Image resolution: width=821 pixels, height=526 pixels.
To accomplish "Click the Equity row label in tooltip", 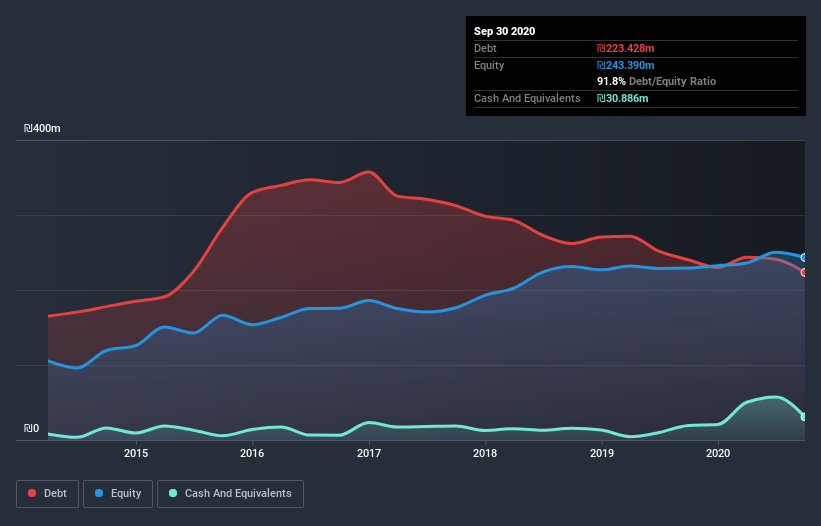I will [x=489, y=65].
